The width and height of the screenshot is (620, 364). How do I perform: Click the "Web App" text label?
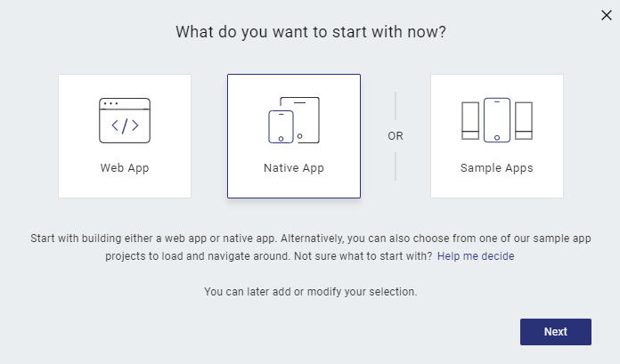[x=125, y=168]
